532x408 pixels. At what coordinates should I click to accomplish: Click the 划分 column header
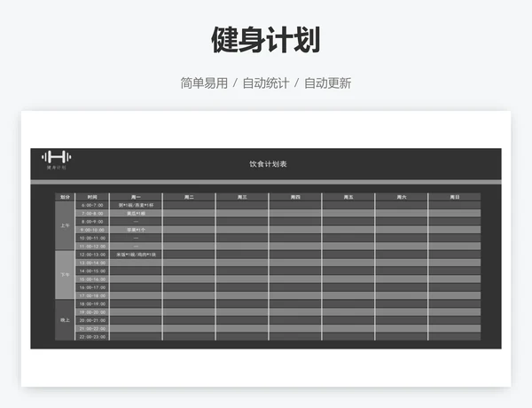[65, 197]
